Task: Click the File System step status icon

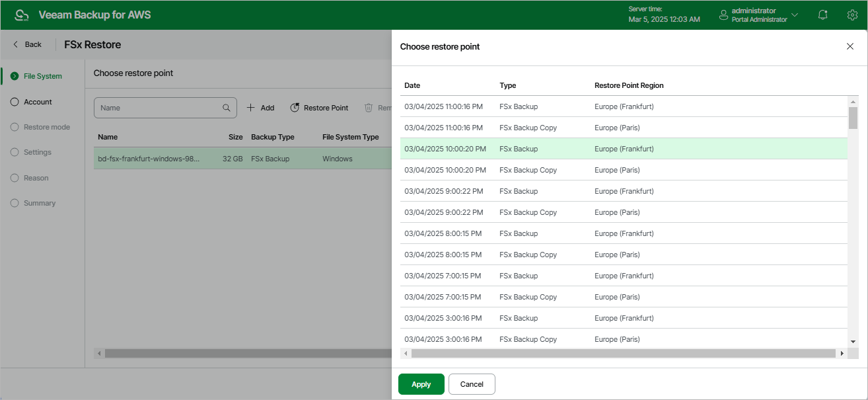Action: click(x=15, y=76)
